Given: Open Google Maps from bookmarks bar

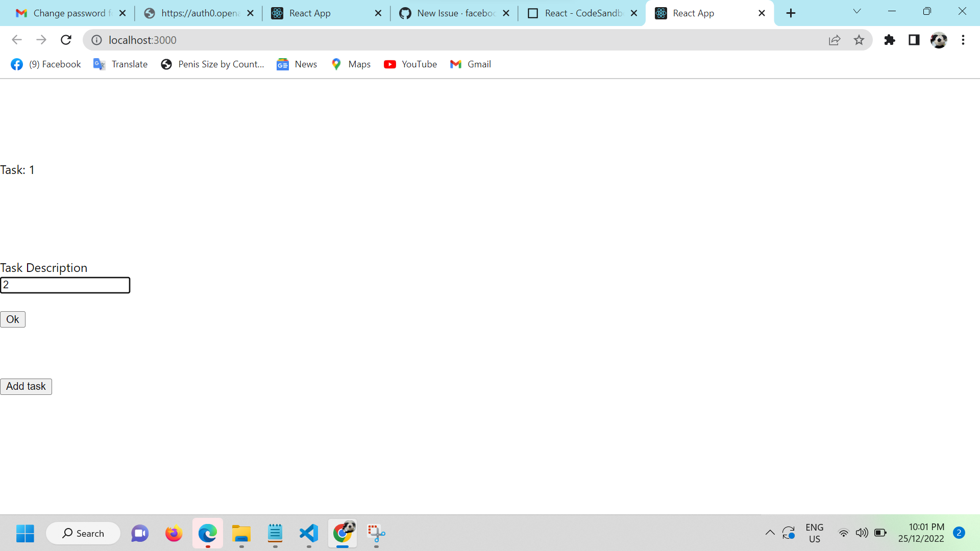Looking at the screenshot, I should [351, 64].
